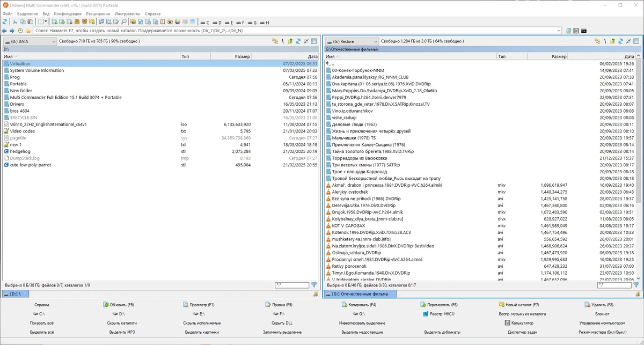Click the Реестр: HKCU button
The image size is (644, 345).
point(438,314)
